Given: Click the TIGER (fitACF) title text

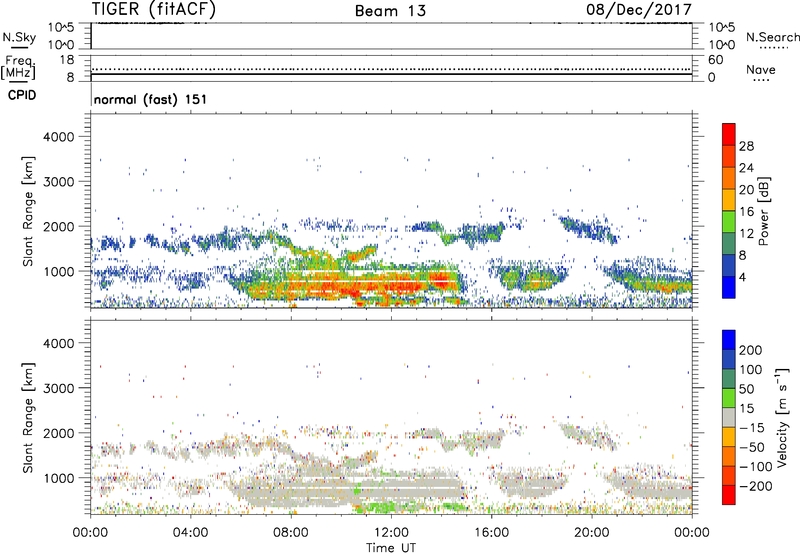Looking at the screenshot, I should tap(154, 9).
